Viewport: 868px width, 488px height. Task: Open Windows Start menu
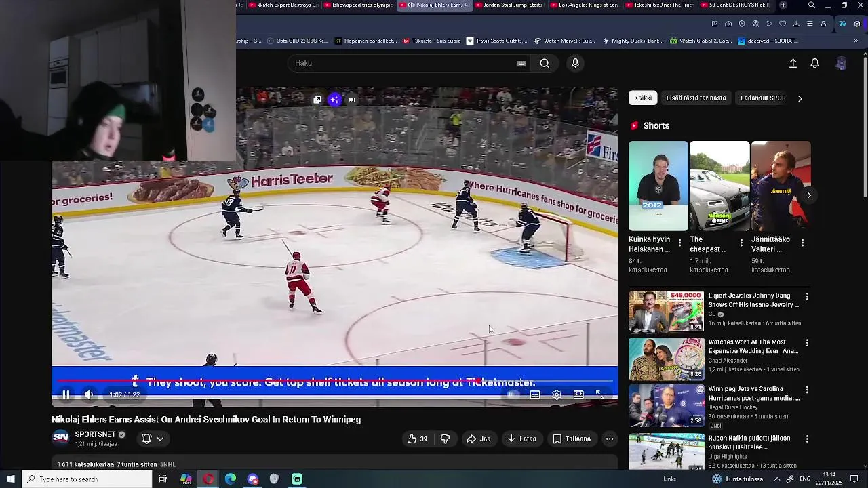[x=11, y=479]
